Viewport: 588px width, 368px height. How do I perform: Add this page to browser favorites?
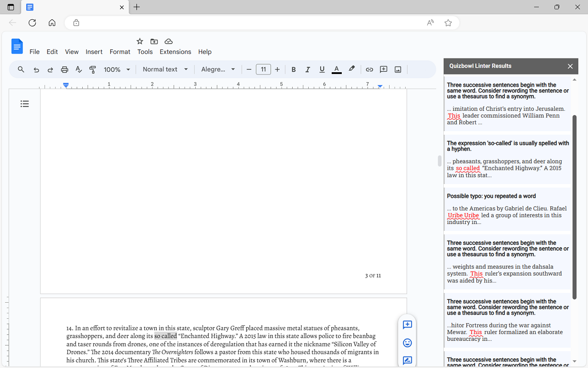448,23
